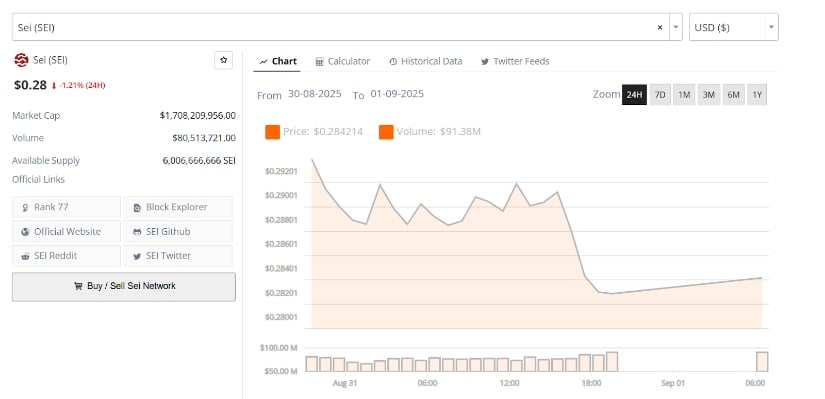The width and height of the screenshot is (825, 399).
Task: Open the Twitter Feeds tab
Action: [x=515, y=61]
